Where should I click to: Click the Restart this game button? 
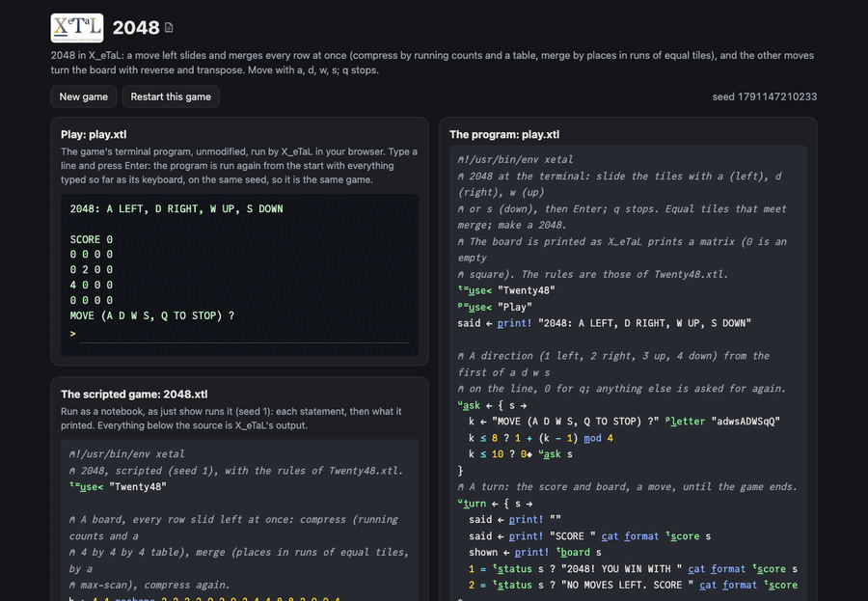pyautogui.click(x=171, y=96)
